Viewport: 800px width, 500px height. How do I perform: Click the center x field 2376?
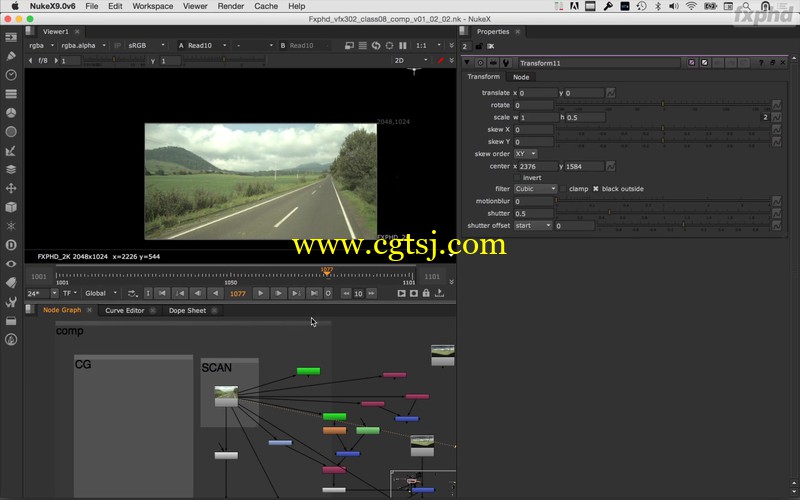[538, 166]
